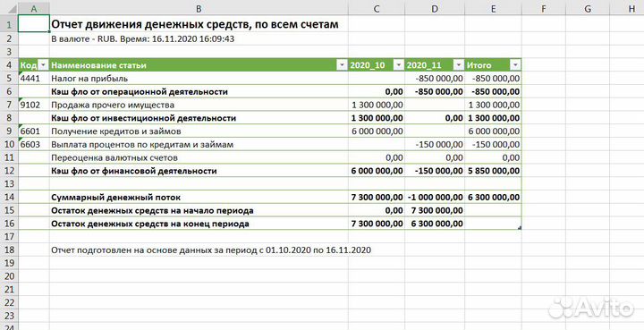
Task: Select column B header
Action: [199, 8]
